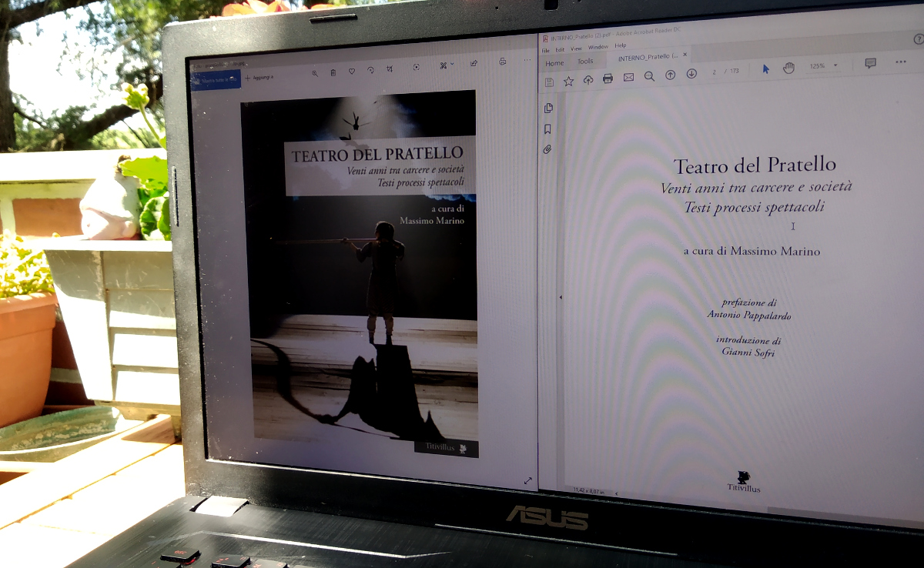Viewport: 924px width, 568px height.
Task: Open find text magnifier in Acrobat
Action: (x=649, y=75)
